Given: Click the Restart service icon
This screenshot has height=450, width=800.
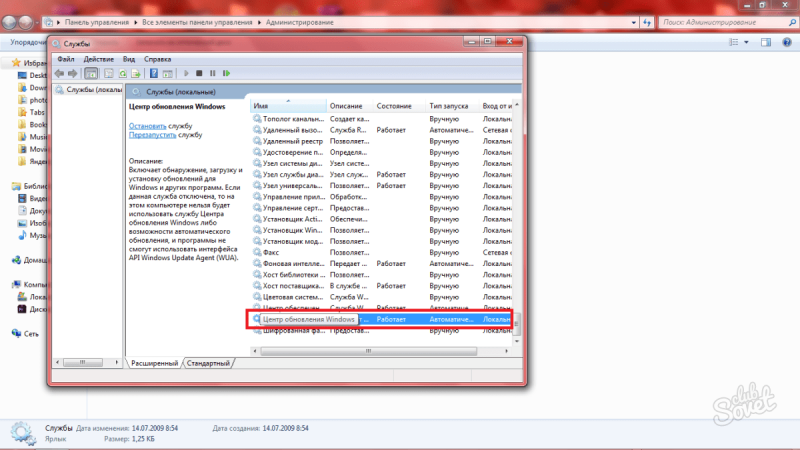Looking at the screenshot, I should pyautogui.click(x=227, y=73).
